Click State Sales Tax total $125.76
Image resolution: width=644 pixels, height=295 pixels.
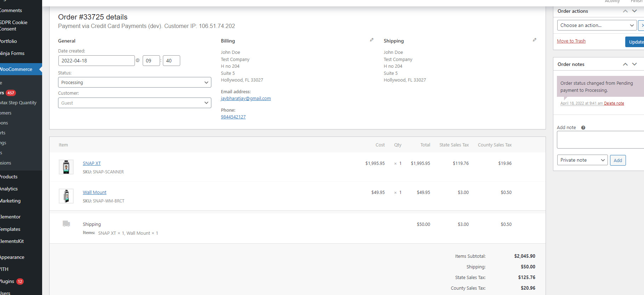(527, 278)
